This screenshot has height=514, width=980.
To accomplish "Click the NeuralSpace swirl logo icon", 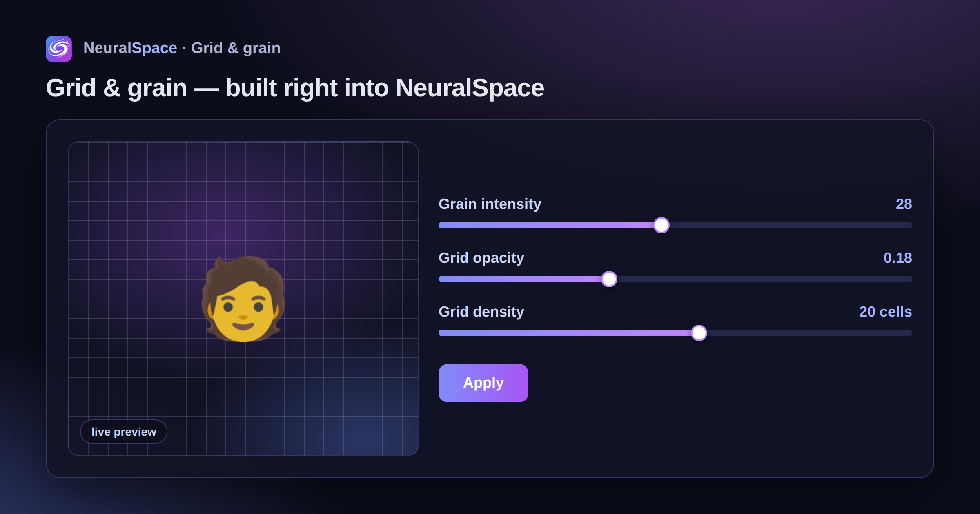I will (59, 49).
